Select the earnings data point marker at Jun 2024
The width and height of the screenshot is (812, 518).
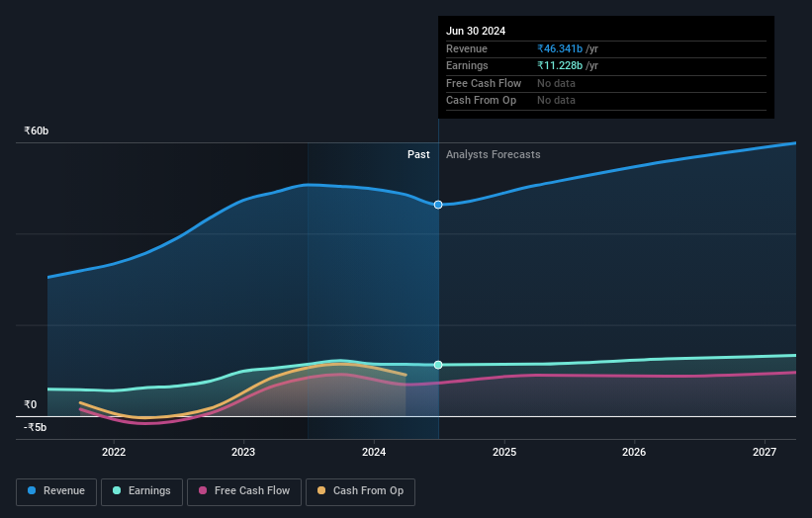click(x=438, y=365)
